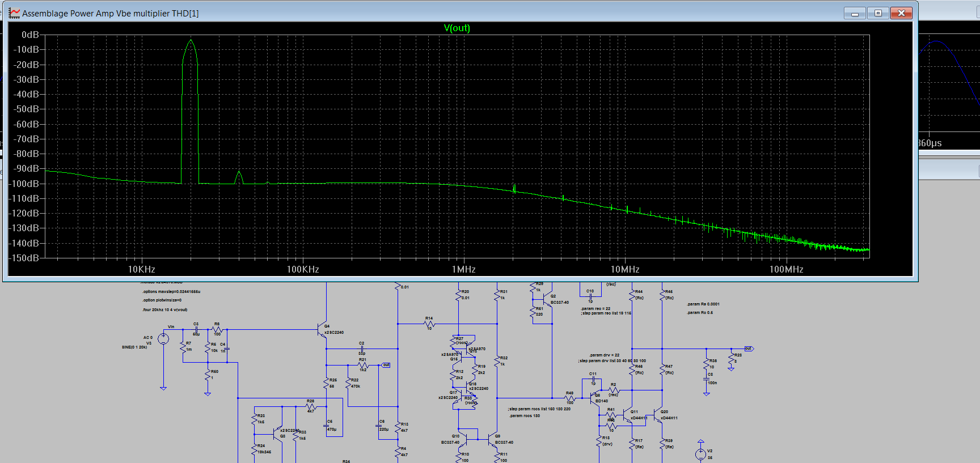Click the 100MHz label on the frequency axis
Viewport: 980px width, 463px height.
click(x=786, y=269)
